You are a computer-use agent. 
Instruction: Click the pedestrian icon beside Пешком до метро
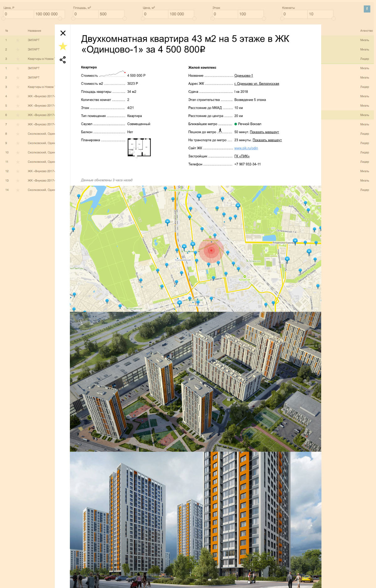220,130
